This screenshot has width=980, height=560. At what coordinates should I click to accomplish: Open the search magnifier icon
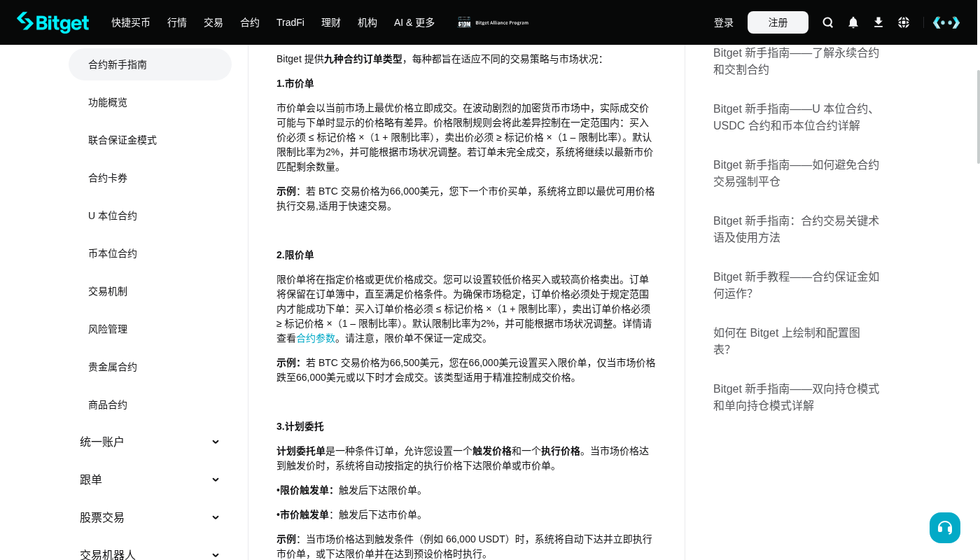click(x=828, y=22)
